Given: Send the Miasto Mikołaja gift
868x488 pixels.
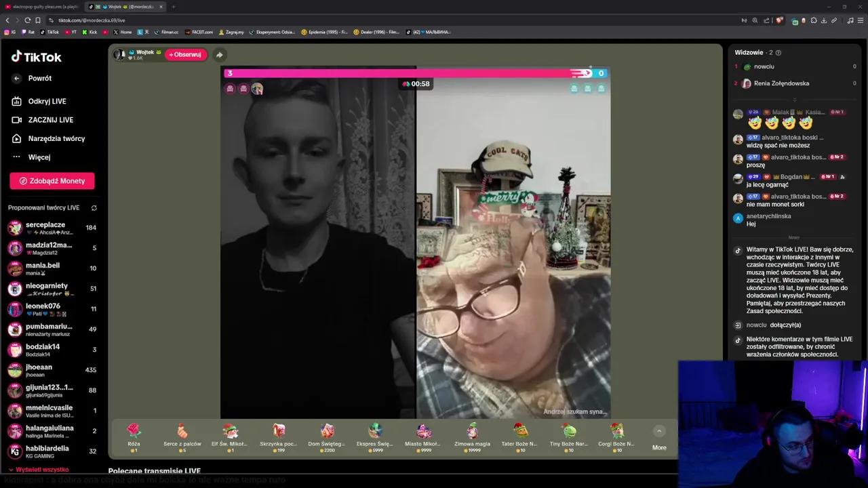Looking at the screenshot, I should tap(424, 437).
